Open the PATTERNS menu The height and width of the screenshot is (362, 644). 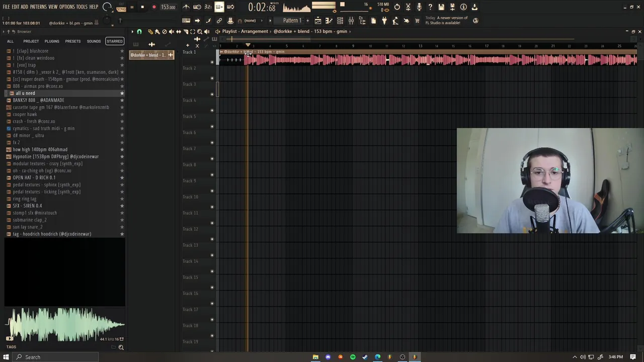[38, 7]
